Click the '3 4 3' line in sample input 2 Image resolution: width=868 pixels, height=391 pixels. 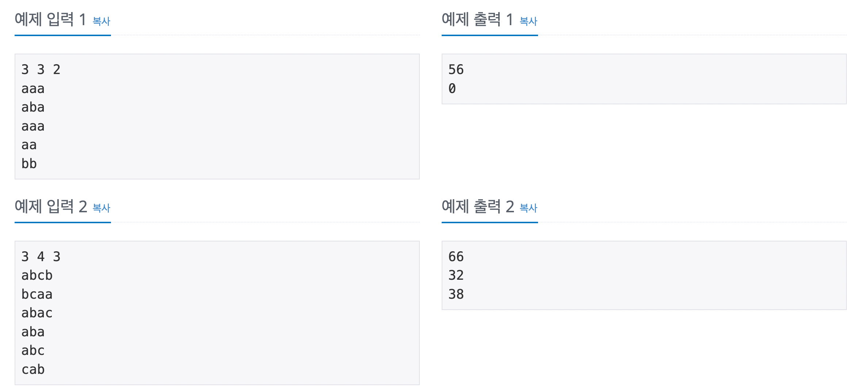41,256
